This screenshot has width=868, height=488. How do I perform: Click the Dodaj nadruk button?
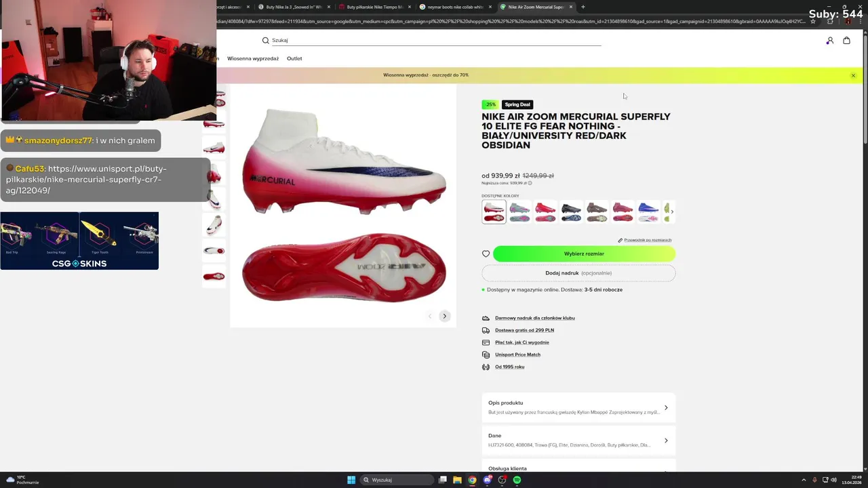point(578,273)
